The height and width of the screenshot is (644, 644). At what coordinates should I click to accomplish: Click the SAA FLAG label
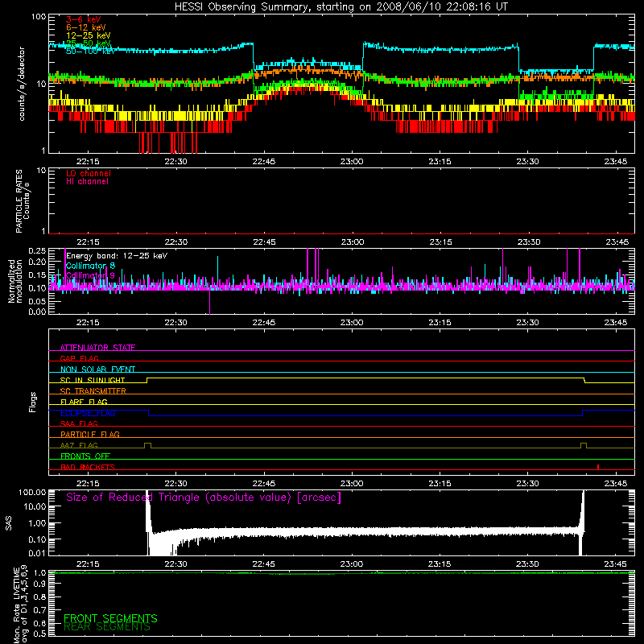[x=79, y=423]
